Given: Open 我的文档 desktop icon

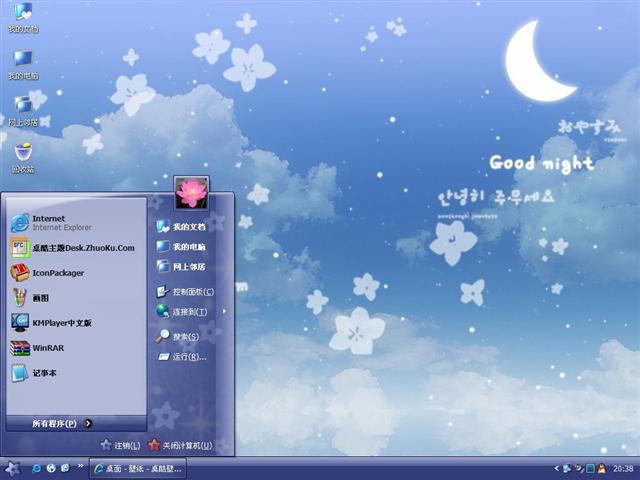Looking at the screenshot, I should coord(23,18).
